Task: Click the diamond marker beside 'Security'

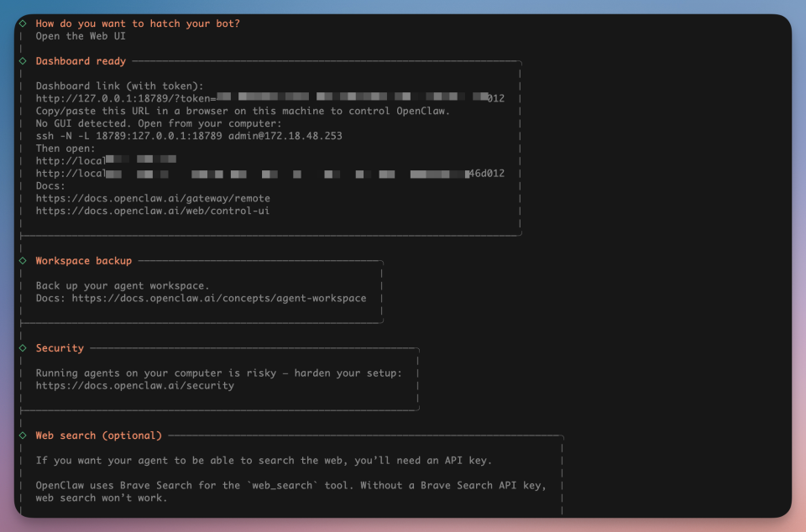Action: point(23,347)
